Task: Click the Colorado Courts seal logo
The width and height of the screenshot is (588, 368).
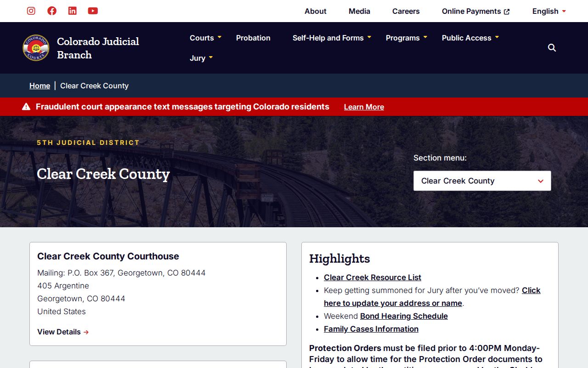Action: 36,48
